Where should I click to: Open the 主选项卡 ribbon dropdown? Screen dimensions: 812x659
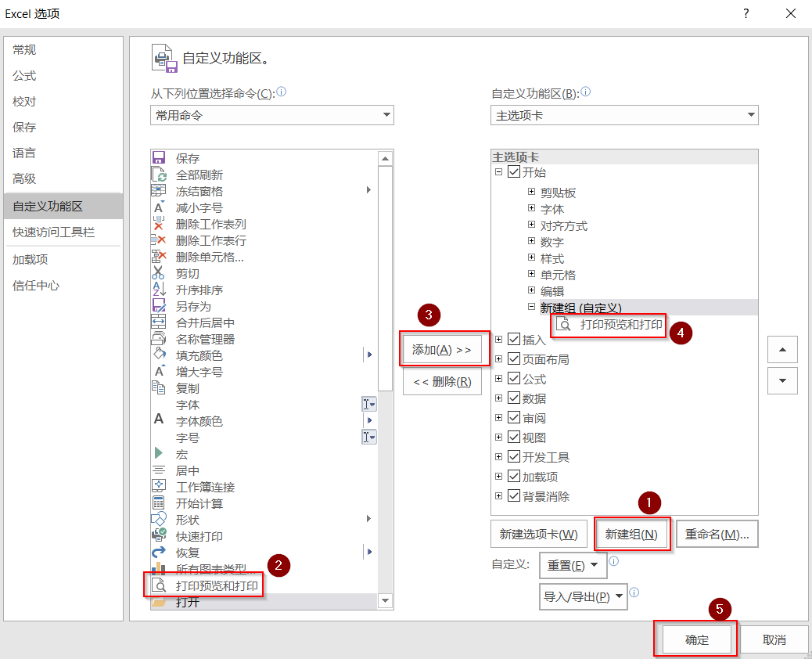coord(624,115)
